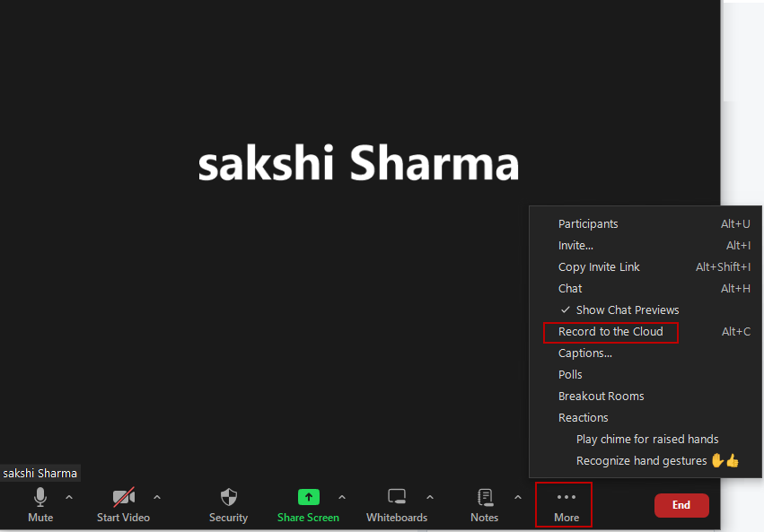Open Breakout Rooms from the menu
This screenshot has height=532, width=764.
pos(645,397)
